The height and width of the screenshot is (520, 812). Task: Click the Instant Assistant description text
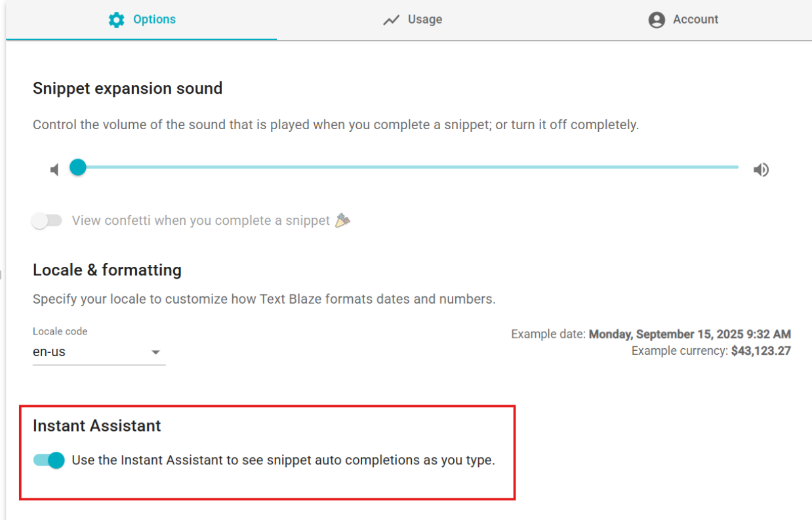283,460
